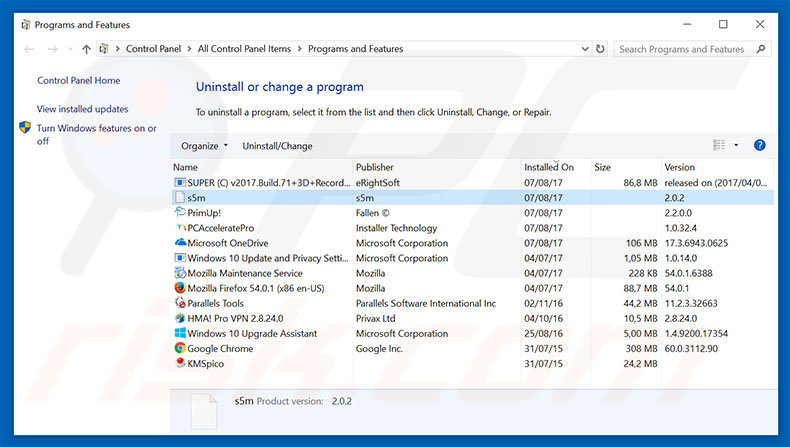Expand chevron after Control Panel breadcrumb
790x447 pixels.
(x=189, y=49)
